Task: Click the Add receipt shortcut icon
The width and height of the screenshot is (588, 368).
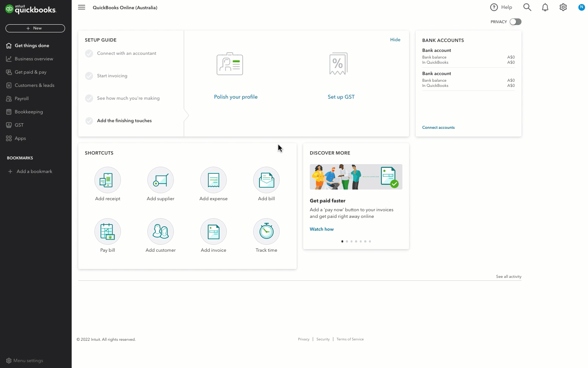Action: pos(108,180)
